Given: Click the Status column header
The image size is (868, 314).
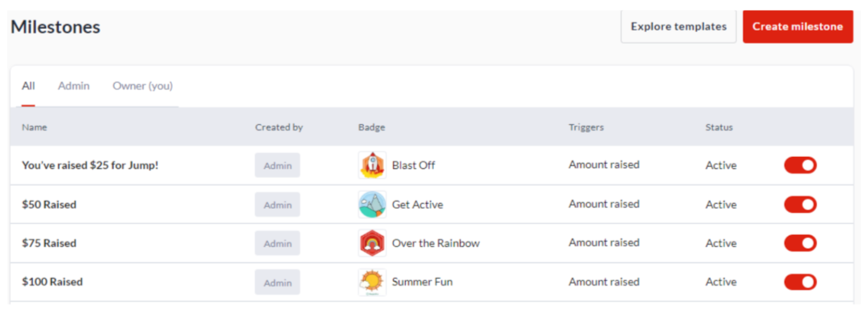Looking at the screenshot, I should click(x=719, y=127).
